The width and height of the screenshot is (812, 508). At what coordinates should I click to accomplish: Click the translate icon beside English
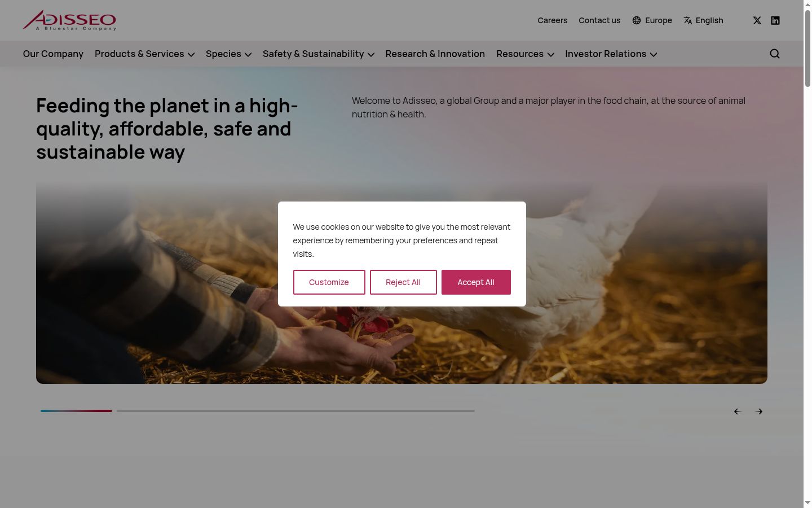coord(688,20)
